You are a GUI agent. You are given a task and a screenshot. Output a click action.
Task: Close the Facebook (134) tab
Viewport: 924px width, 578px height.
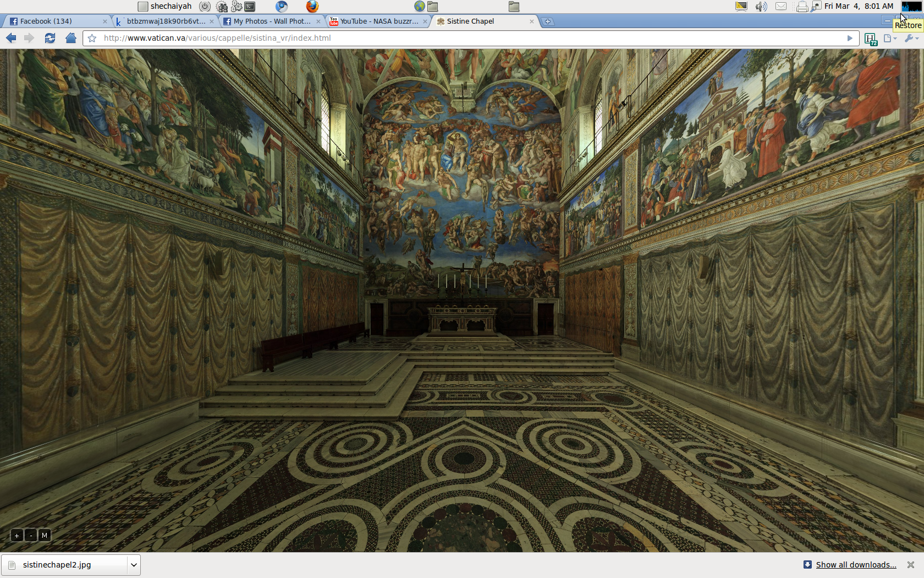[x=105, y=21]
